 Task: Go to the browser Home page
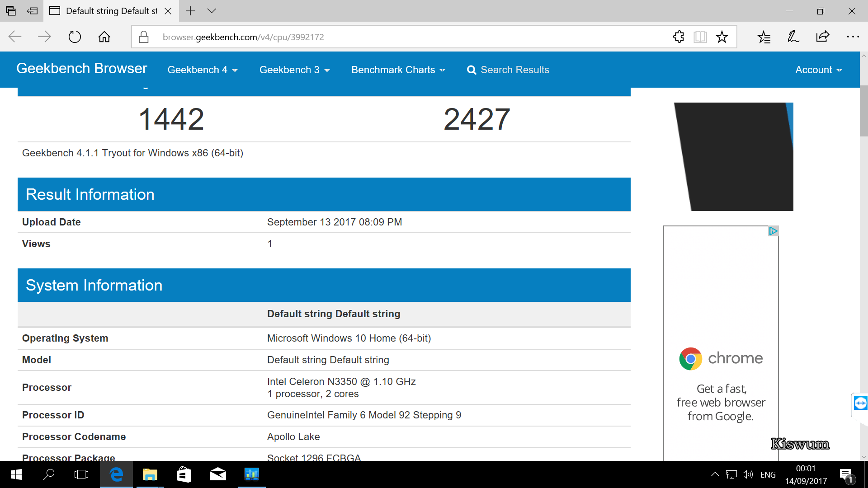click(x=104, y=37)
